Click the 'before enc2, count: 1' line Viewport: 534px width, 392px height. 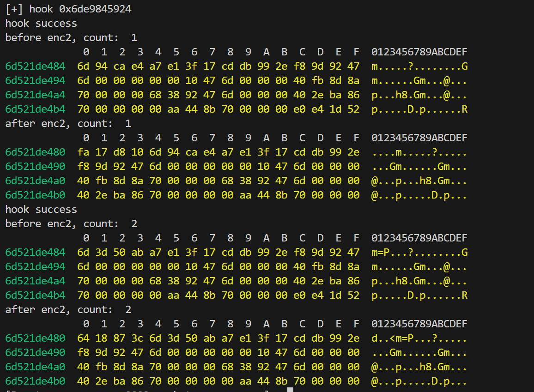[x=71, y=37]
